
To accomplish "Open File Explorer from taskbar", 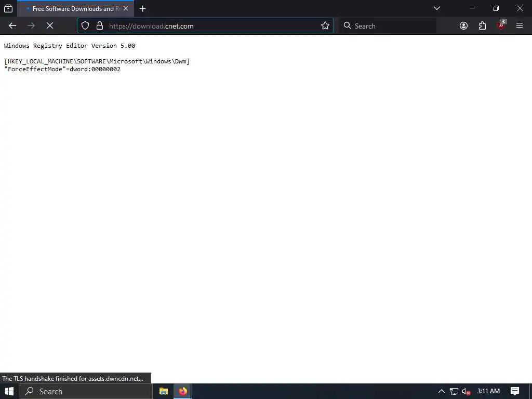I will [x=164, y=391].
